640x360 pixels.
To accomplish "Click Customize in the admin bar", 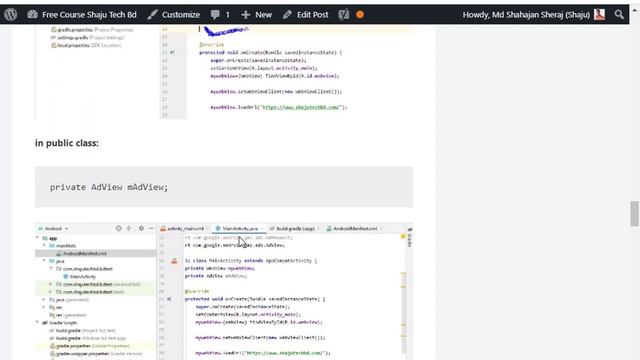I will pyautogui.click(x=173, y=15).
